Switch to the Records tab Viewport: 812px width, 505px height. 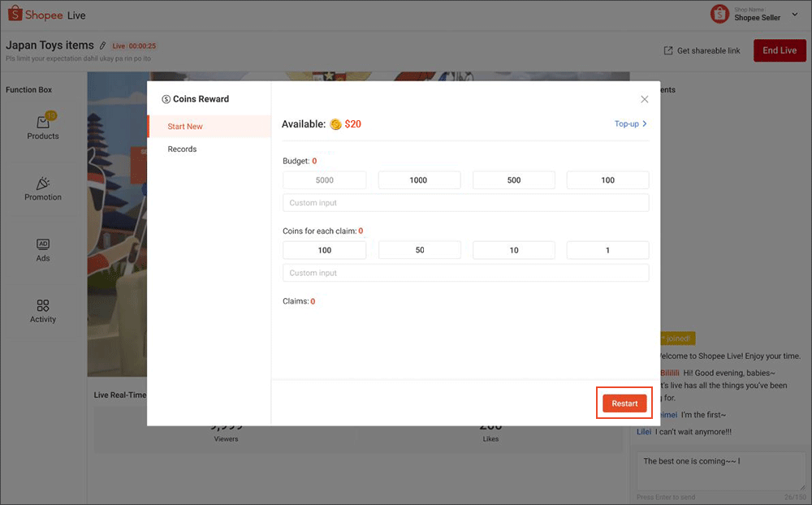[182, 149]
